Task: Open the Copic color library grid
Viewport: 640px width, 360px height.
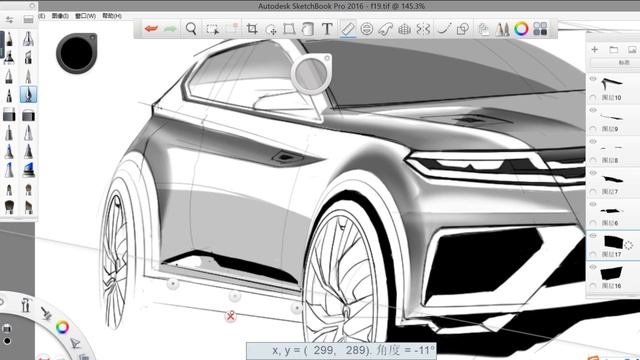Action: pyautogui.click(x=540, y=29)
